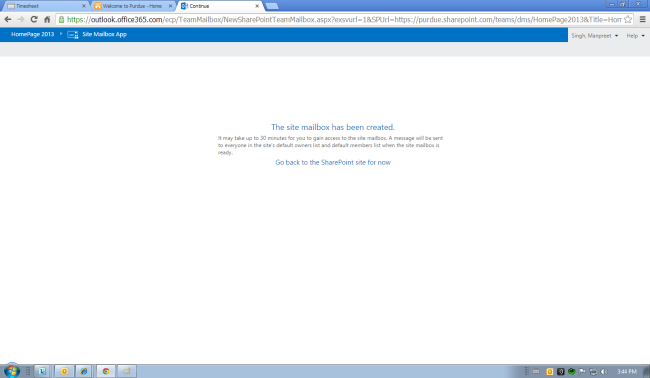Click the taskbar clock showing 3:44 PM

click(x=626, y=372)
